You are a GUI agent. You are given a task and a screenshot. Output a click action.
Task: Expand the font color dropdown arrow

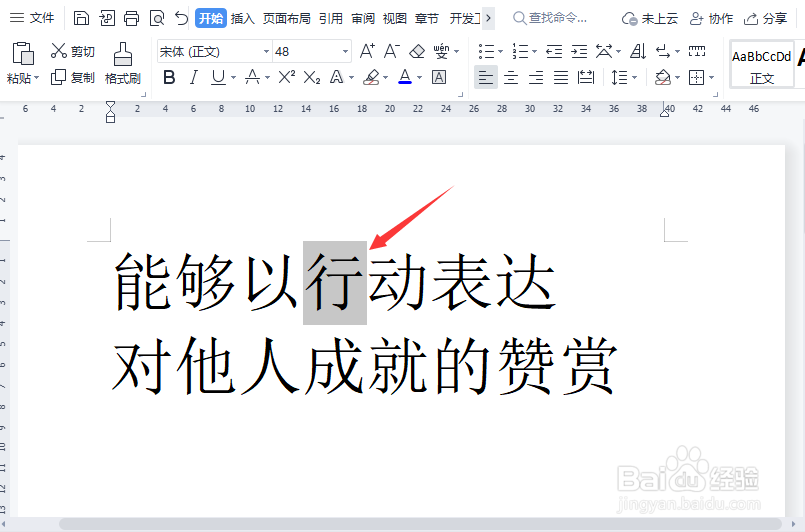click(x=419, y=78)
